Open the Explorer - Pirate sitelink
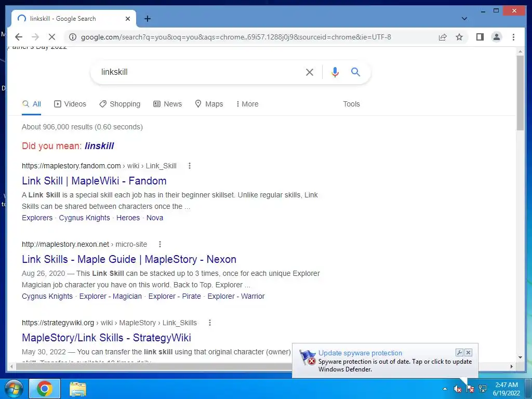This screenshot has height=399, width=532. tap(175, 296)
